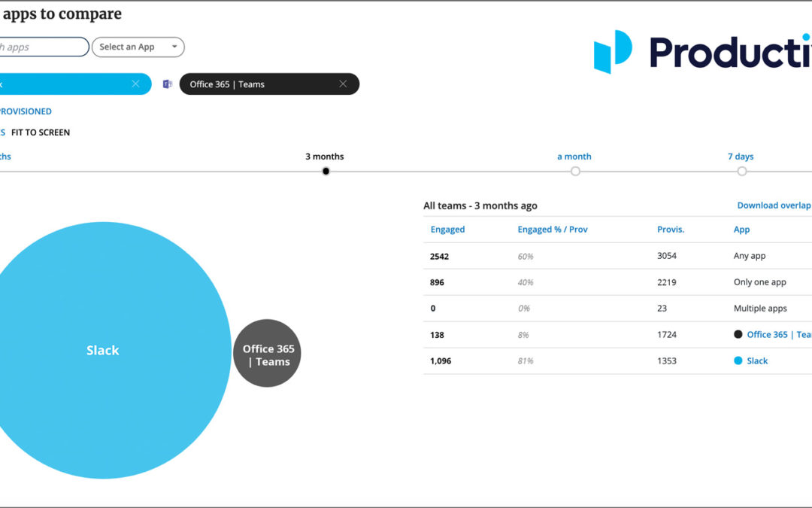Click the 7 days label
Screen dimensions: 812x508
click(x=741, y=157)
